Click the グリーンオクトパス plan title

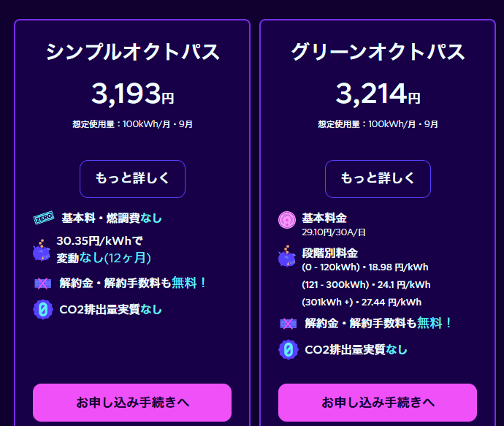(378, 52)
